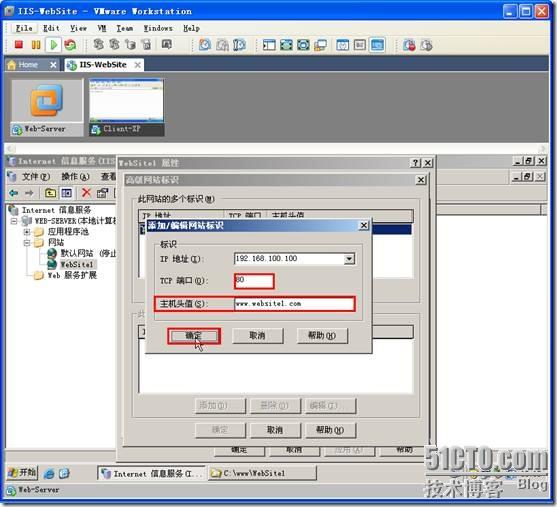Click the TCP 端口 field with 80
This screenshot has width=557, height=507.
pyautogui.click(x=254, y=281)
